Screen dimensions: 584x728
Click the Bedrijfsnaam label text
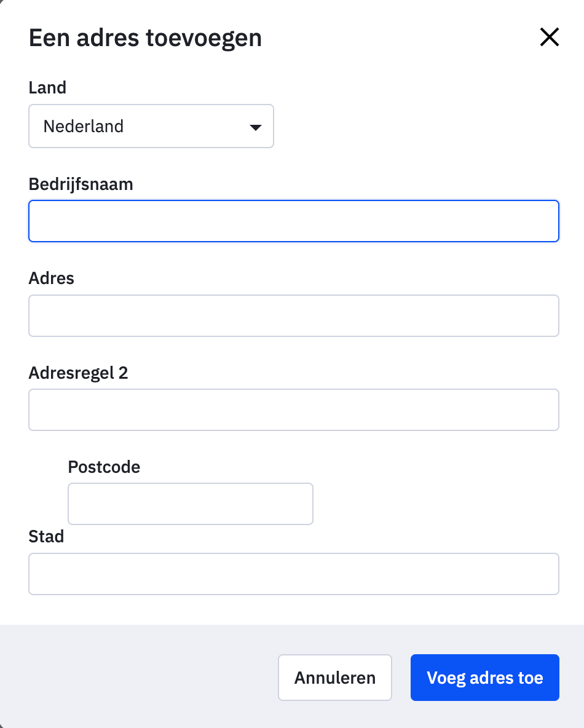81,184
